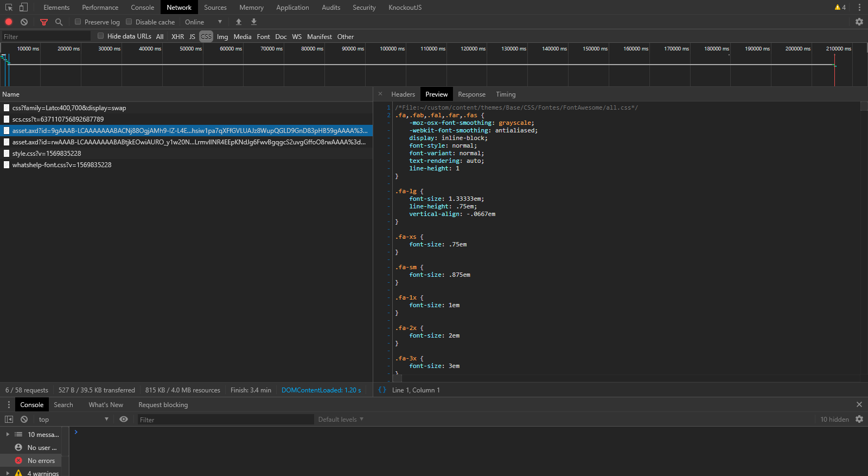
Task: Filter requests by Font type
Action: (x=263, y=36)
